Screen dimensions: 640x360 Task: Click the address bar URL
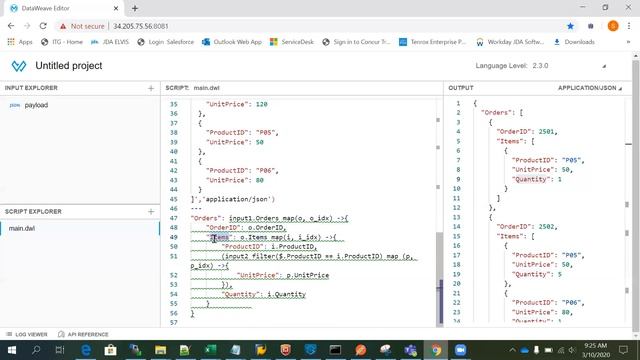(x=140, y=26)
